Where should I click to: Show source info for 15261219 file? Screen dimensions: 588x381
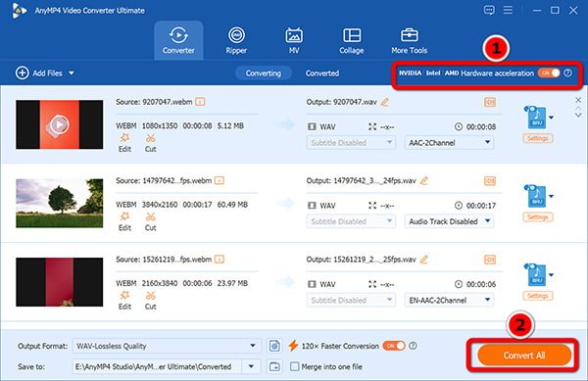pyautogui.click(x=220, y=260)
